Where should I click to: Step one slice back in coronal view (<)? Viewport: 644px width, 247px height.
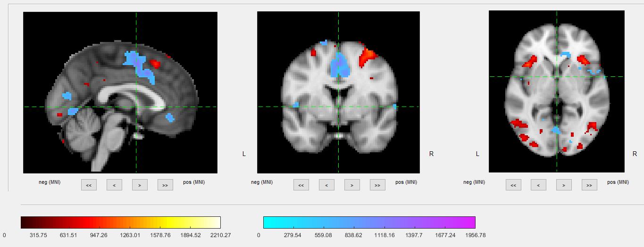326,185
